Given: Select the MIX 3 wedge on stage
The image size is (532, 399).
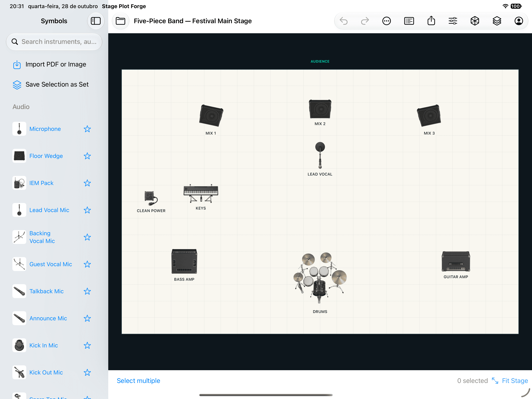Looking at the screenshot, I should (429, 116).
